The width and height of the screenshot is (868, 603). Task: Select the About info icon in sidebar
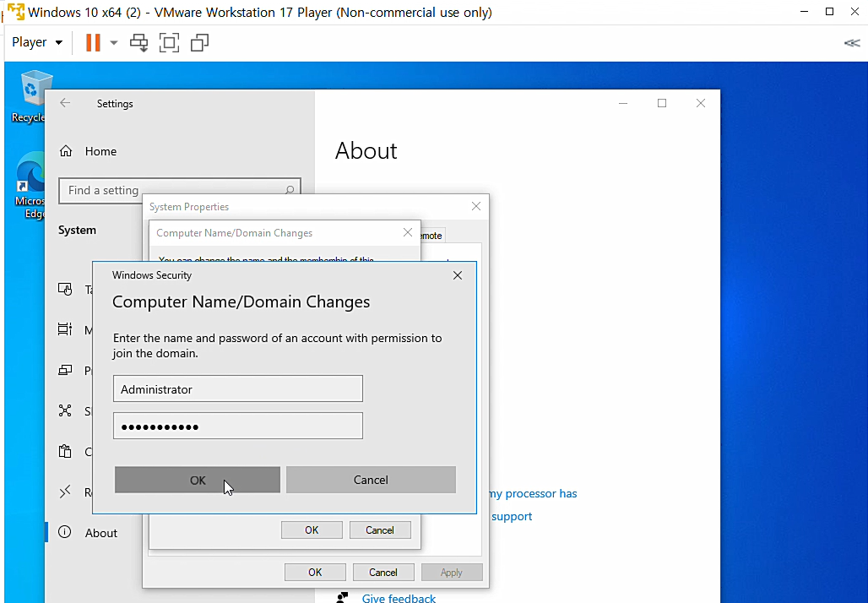(65, 533)
